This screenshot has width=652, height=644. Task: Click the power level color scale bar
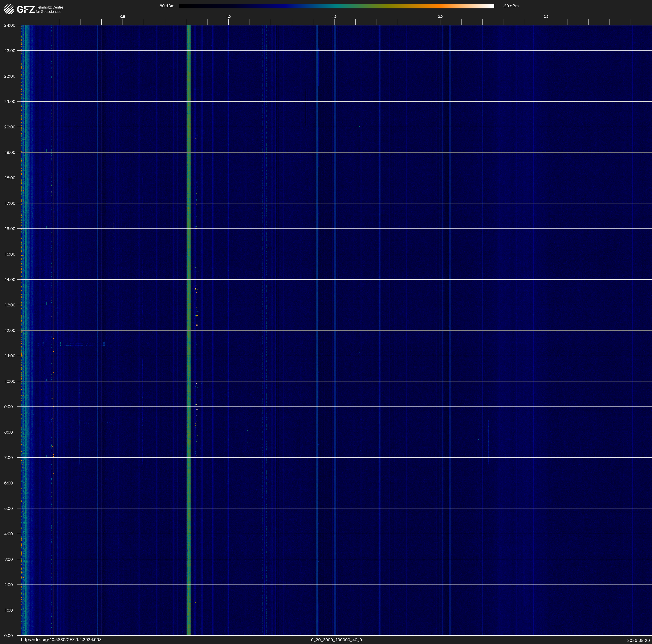coord(337,6)
